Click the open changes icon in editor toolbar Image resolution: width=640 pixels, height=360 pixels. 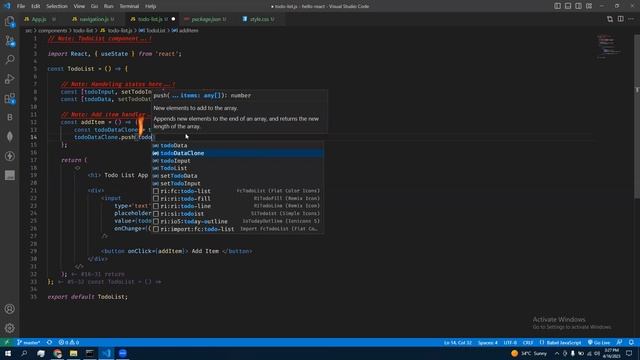point(610,19)
